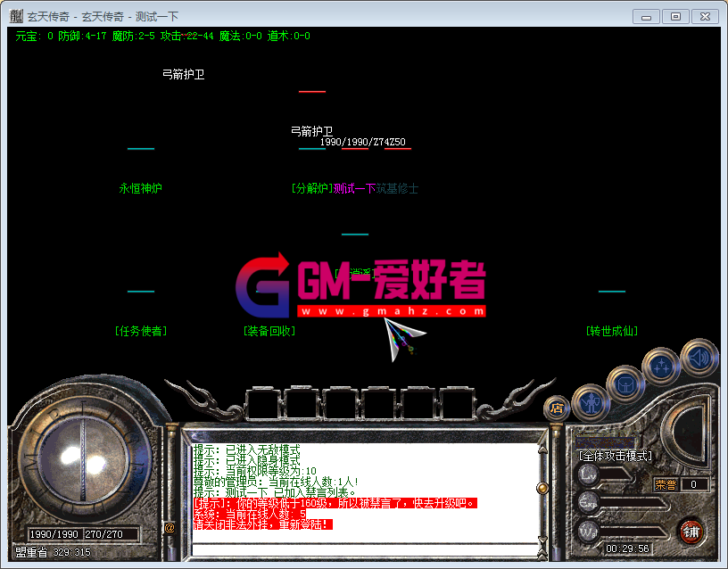Open the character status warrior icon
728x569 pixels.
(x=591, y=402)
